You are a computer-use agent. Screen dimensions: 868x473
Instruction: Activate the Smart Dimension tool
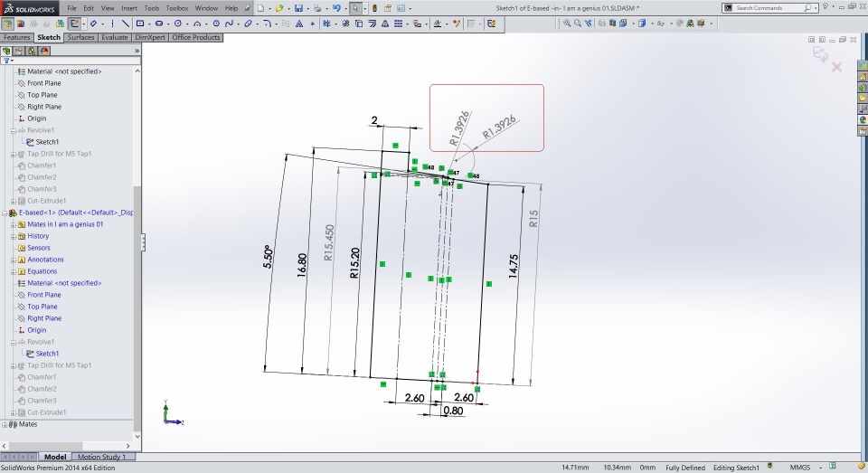(93, 24)
